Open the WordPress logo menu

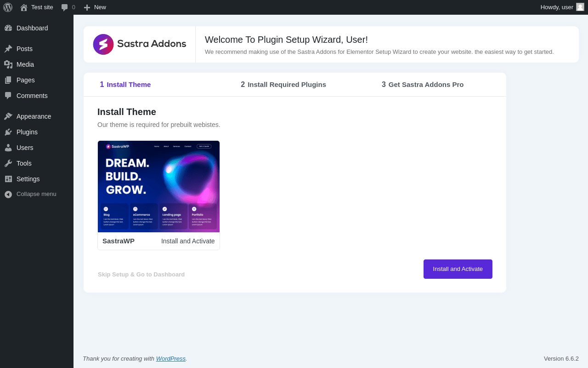click(x=8, y=7)
